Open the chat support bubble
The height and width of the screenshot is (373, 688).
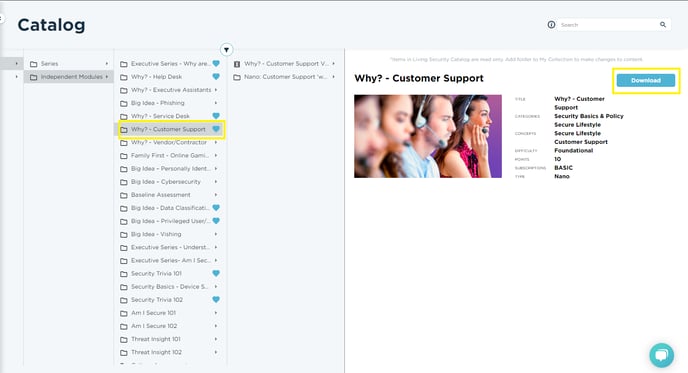click(662, 355)
